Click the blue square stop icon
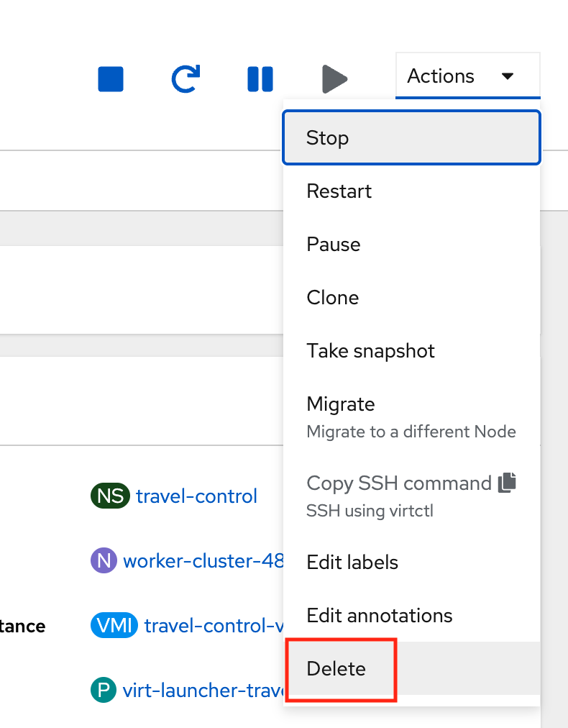The width and height of the screenshot is (568, 728). [x=111, y=79]
